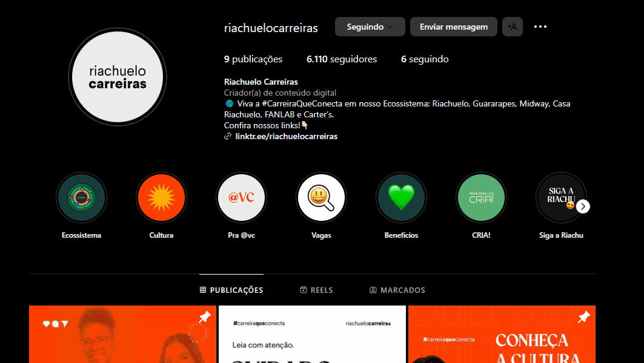
Task: Select the grid icon next to PUBLICAÇÕES
Action: coord(203,290)
